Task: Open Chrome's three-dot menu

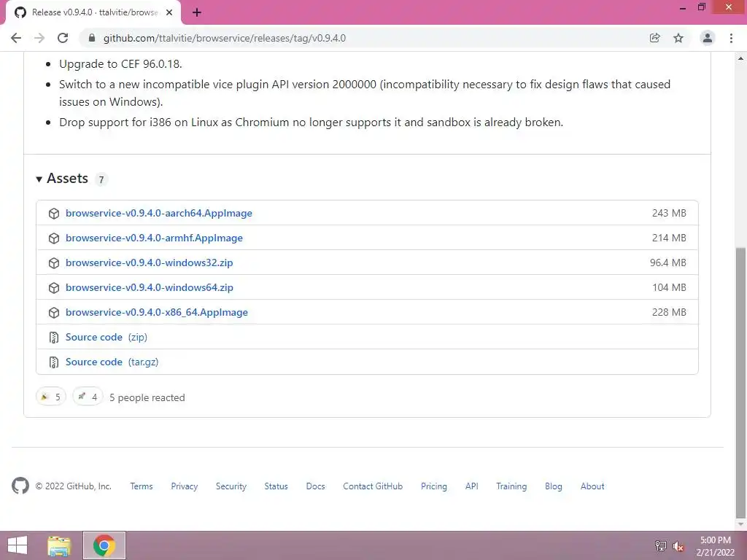Action: click(x=731, y=38)
